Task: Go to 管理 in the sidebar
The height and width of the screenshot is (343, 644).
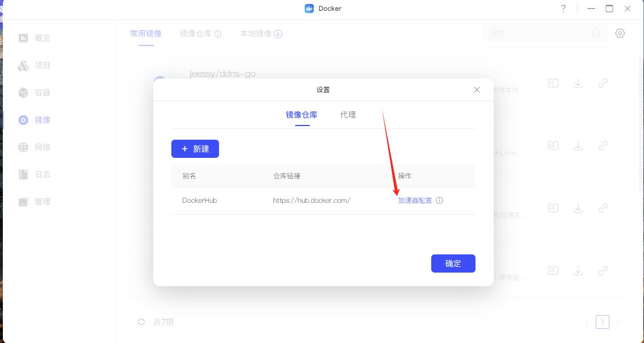Action: [x=43, y=202]
